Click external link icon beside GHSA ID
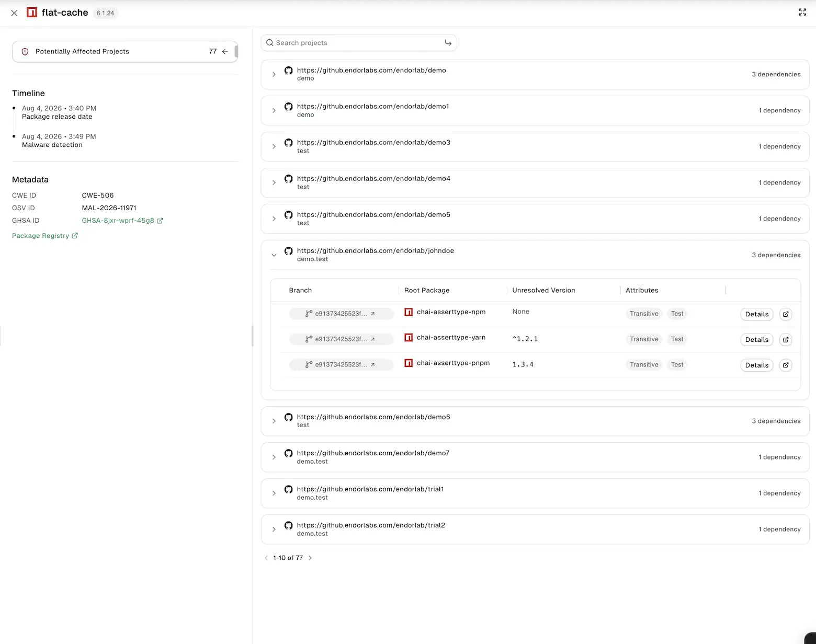Screen dimensions: 816x644 point(160,221)
